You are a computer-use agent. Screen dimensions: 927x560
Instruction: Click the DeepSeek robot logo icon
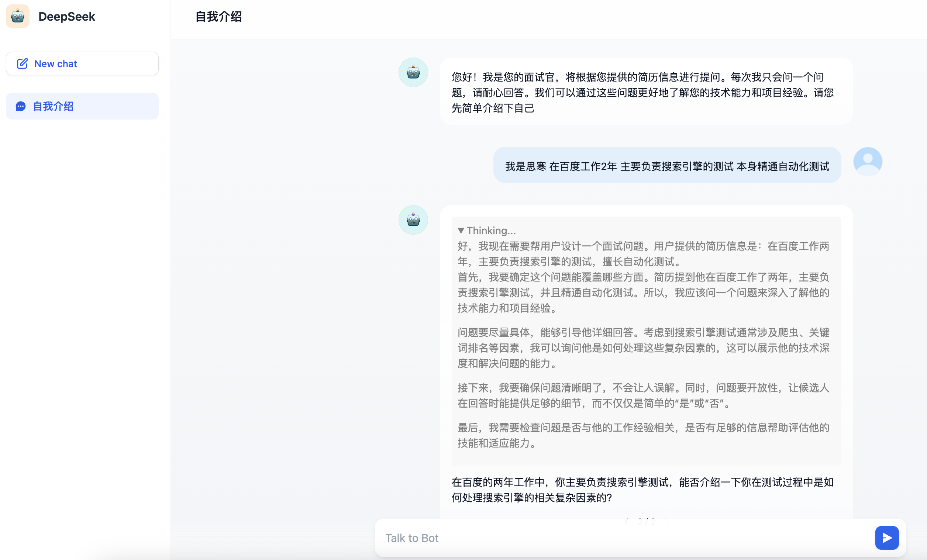pos(18,16)
